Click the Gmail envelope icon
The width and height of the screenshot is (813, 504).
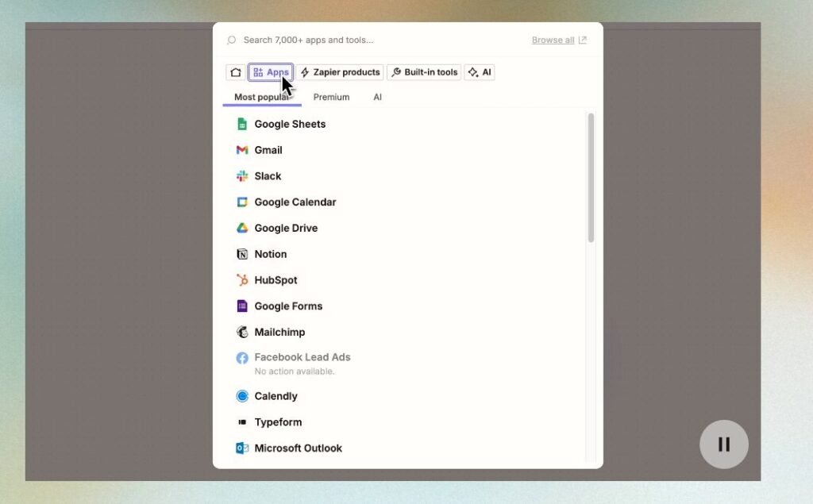tap(242, 150)
